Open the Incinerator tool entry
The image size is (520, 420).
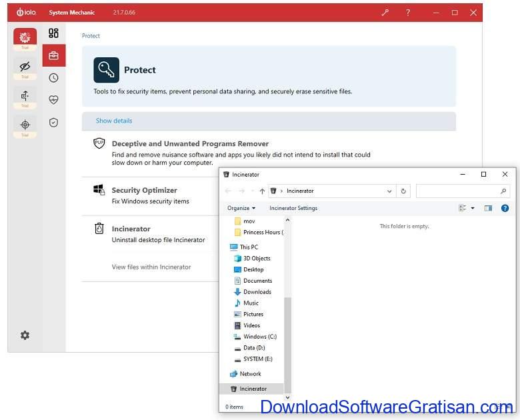click(x=131, y=229)
